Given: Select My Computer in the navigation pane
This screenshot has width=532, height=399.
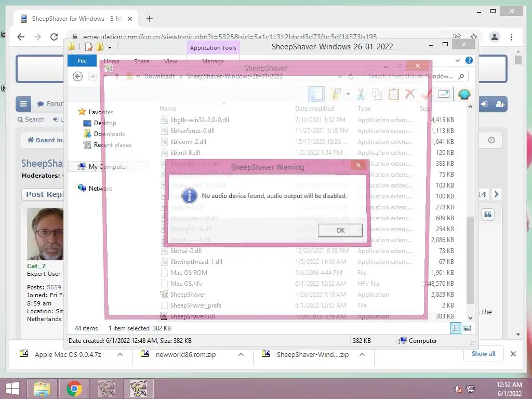Looking at the screenshot, I should tap(108, 167).
